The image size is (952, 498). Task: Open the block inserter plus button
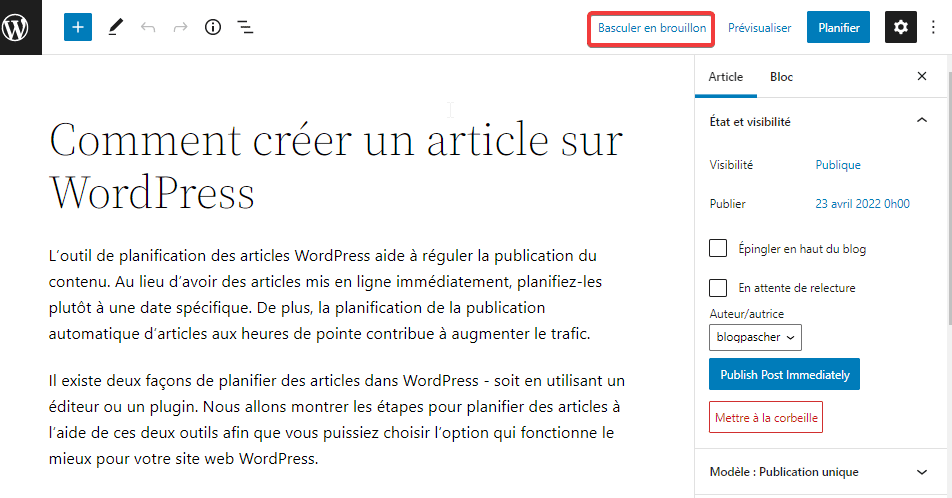click(78, 27)
